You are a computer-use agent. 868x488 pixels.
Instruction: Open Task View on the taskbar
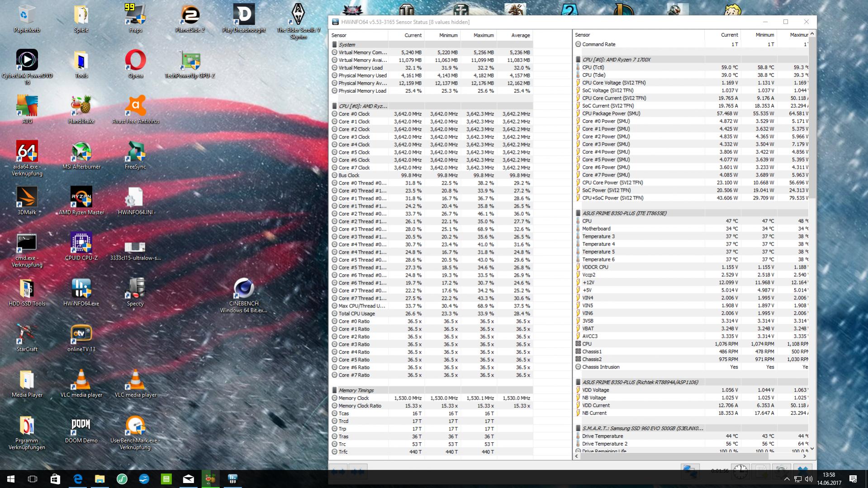[x=33, y=479]
